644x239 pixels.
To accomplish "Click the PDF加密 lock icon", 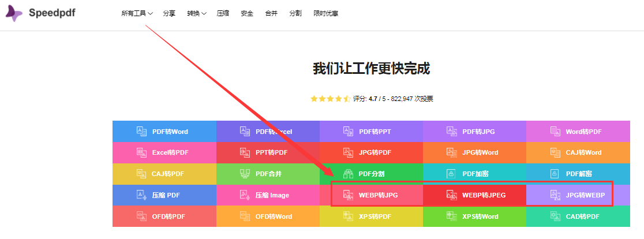I will [451, 174].
